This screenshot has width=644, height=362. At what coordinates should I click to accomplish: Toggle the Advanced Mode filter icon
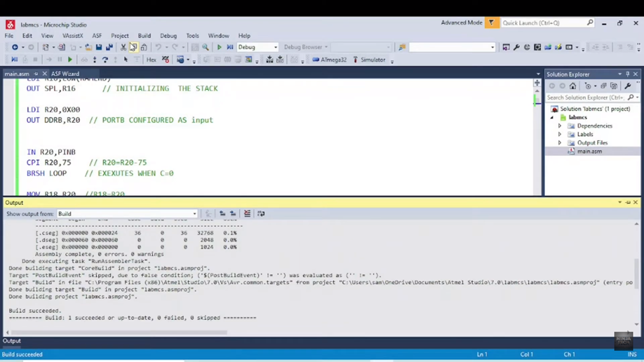[491, 22]
